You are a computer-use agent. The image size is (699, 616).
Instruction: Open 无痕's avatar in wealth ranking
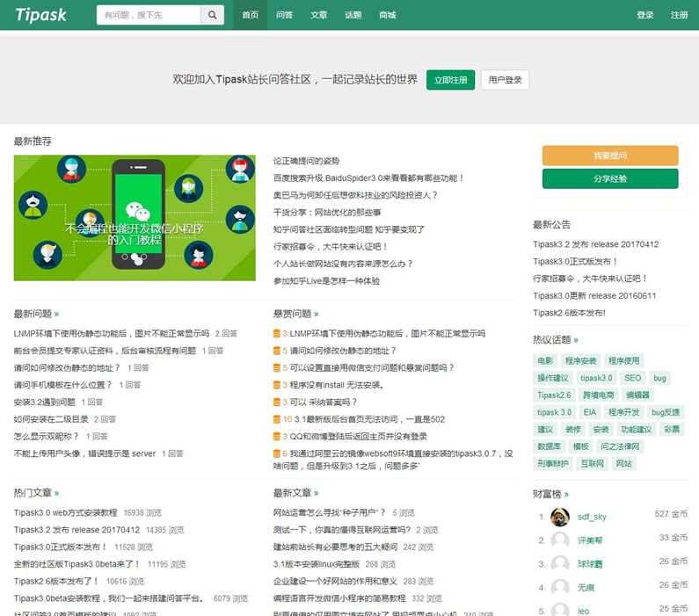click(x=560, y=588)
